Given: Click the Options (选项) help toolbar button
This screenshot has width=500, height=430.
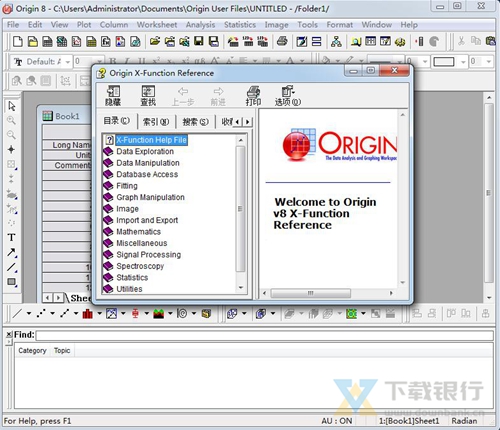Looking at the screenshot, I should coord(288,96).
